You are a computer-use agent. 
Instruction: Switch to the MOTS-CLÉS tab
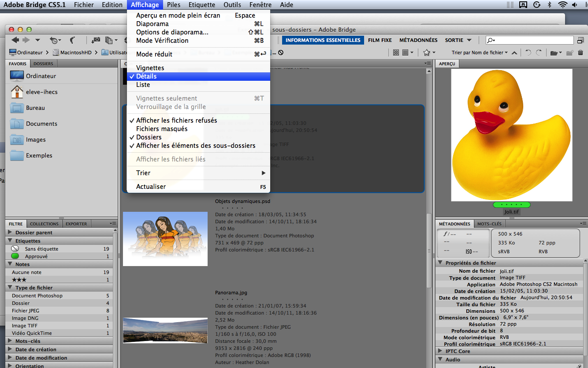click(489, 224)
